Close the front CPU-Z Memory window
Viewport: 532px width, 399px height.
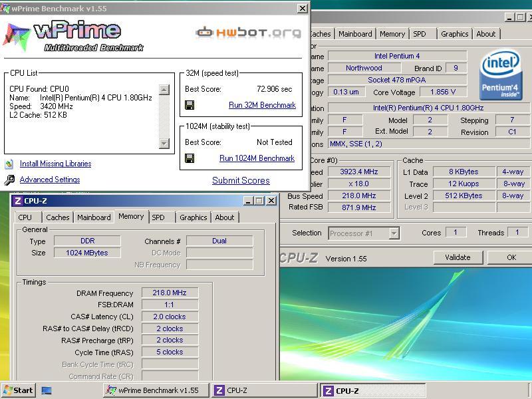pos(271,201)
